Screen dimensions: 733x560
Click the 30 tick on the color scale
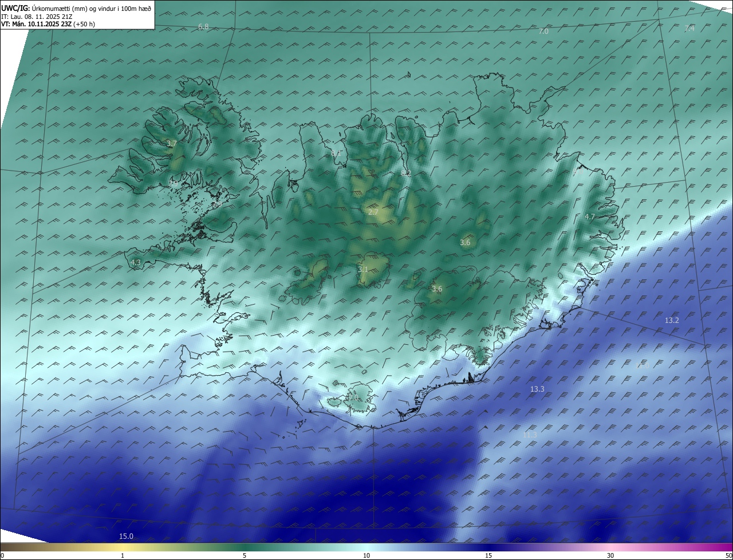(x=610, y=555)
